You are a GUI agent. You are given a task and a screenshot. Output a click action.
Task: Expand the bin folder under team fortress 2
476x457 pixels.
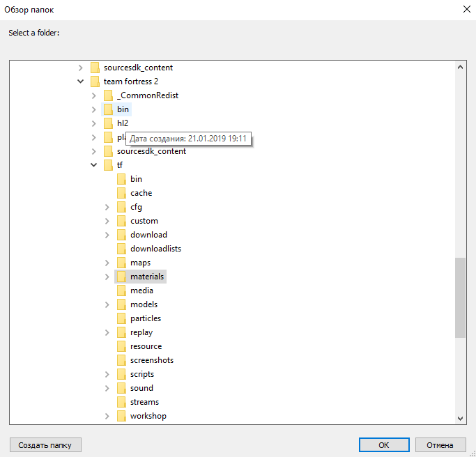pos(94,109)
